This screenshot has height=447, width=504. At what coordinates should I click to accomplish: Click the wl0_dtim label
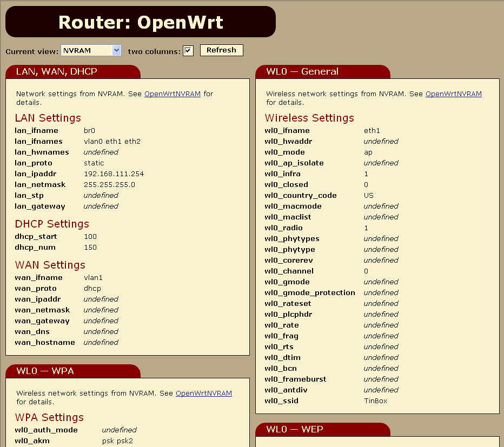click(282, 358)
